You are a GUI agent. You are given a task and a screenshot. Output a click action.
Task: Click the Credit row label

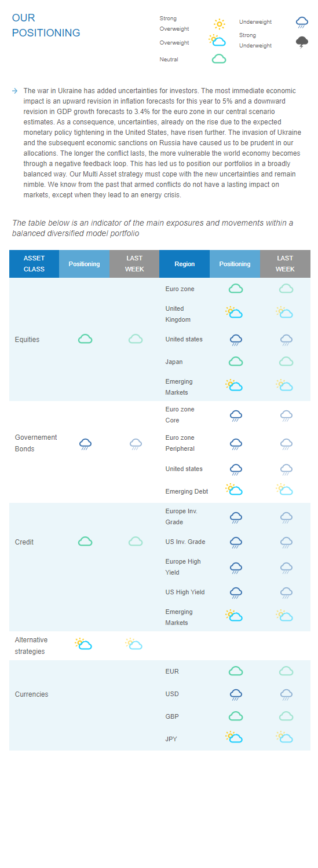click(x=24, y=542)
